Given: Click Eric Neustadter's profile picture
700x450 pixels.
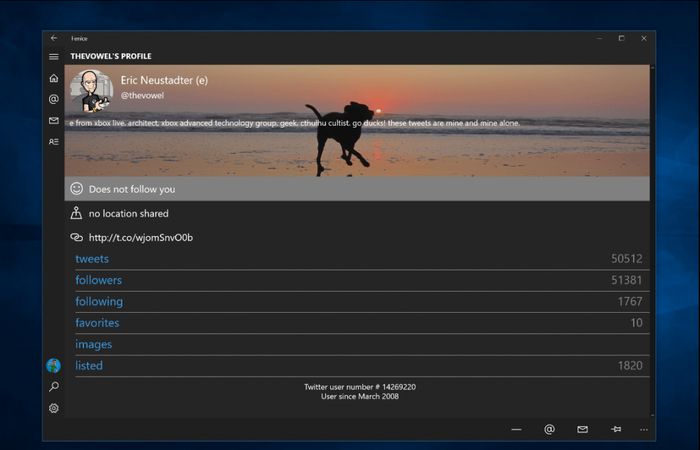Looking at the screenshot, I should [90, 90].
